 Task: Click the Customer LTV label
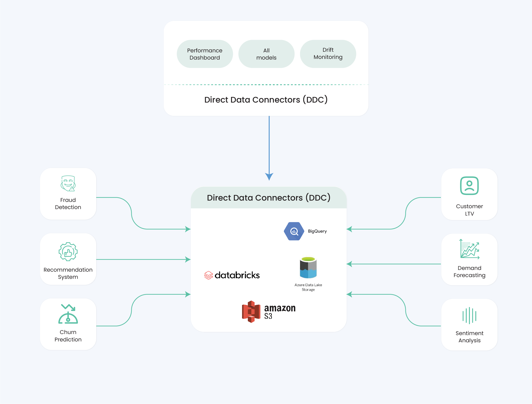click(469, 210)
